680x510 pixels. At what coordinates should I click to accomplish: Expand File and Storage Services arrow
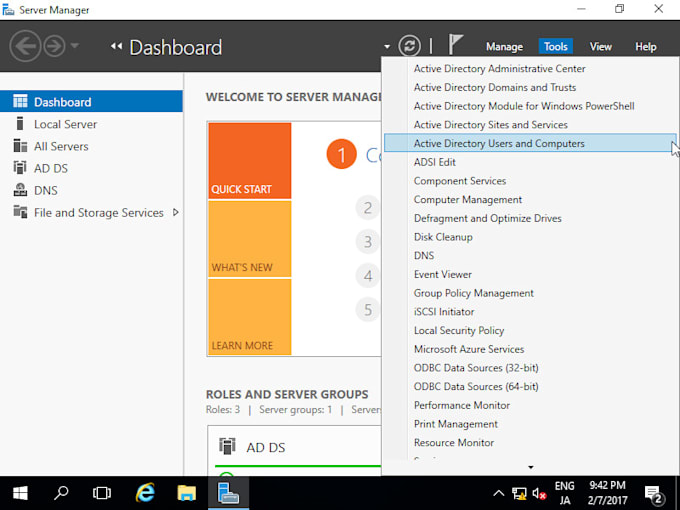click(x=176, y=212)
